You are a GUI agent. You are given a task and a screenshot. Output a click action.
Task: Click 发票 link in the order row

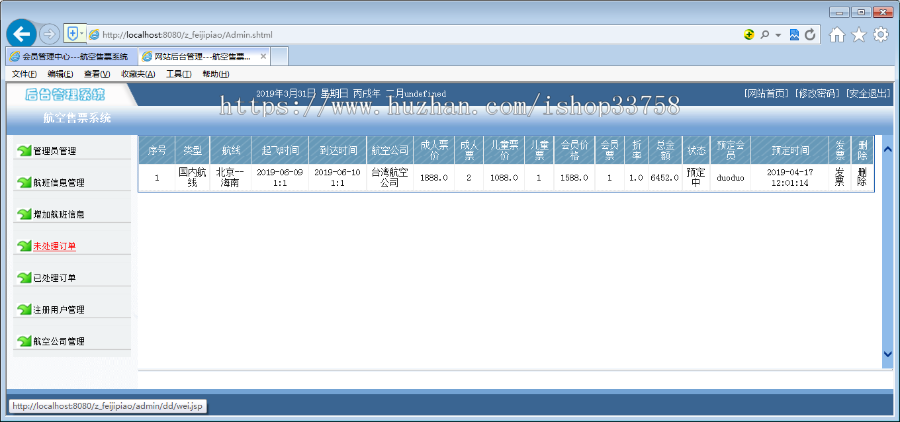tap(839, 177)
